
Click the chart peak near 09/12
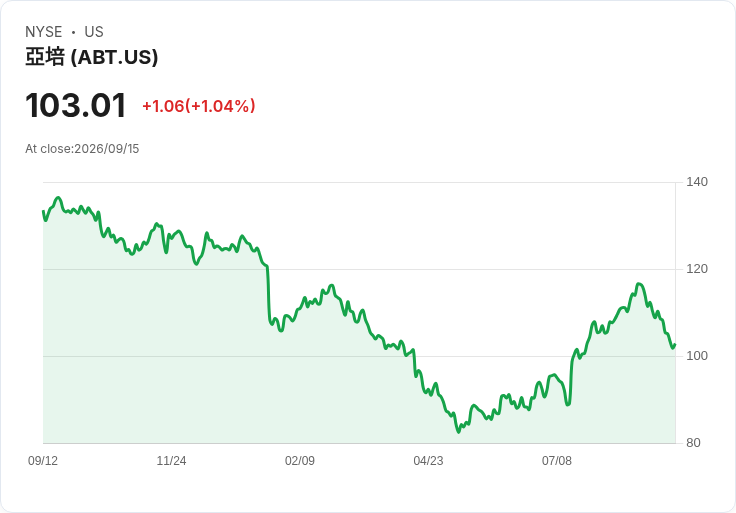point(58,198)
